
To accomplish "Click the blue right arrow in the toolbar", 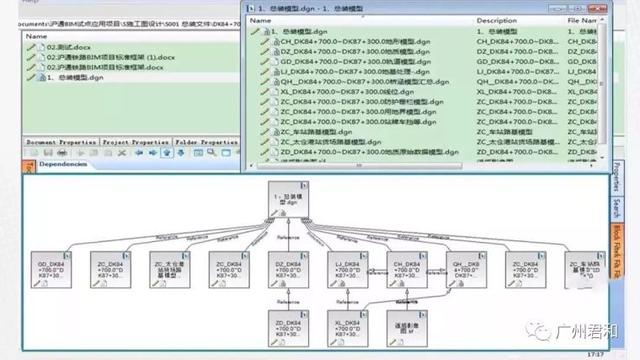I will 153,153.
